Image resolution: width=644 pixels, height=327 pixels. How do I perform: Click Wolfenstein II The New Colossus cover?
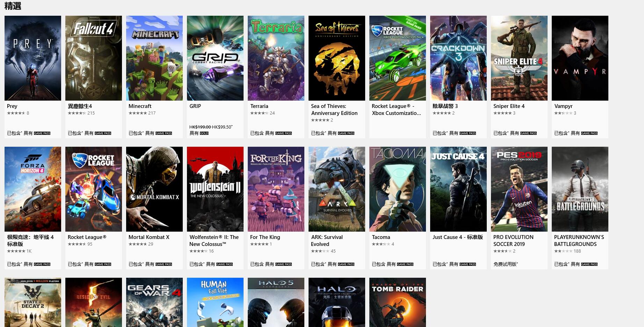pyautogui.click(x=215, y=189)
